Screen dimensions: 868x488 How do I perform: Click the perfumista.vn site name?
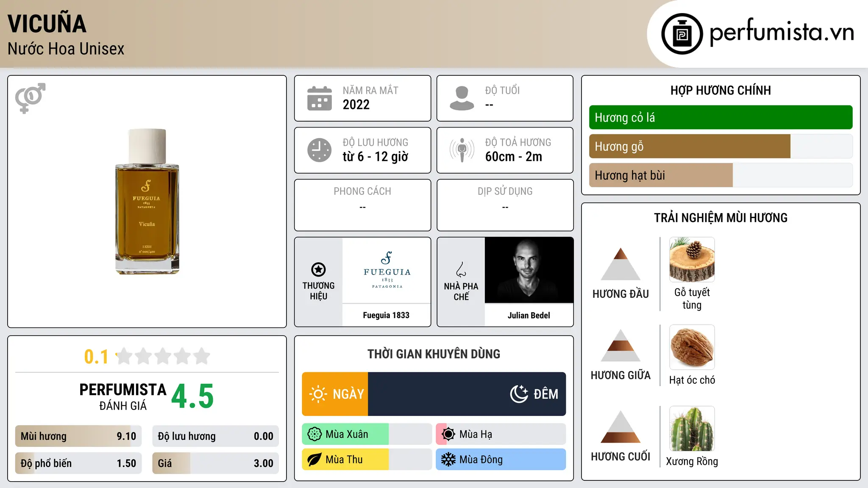pyautogui.click(x=782, y=33)
